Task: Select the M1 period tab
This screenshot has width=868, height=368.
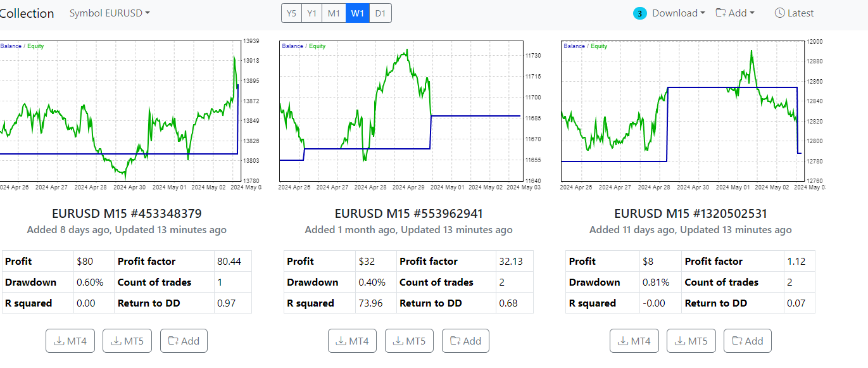Action: click(334, 13)
